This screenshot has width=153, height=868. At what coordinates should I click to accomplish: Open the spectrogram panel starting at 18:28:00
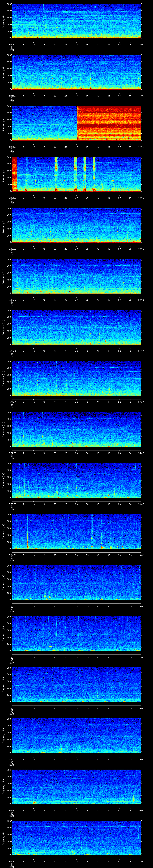click(76, 736)
